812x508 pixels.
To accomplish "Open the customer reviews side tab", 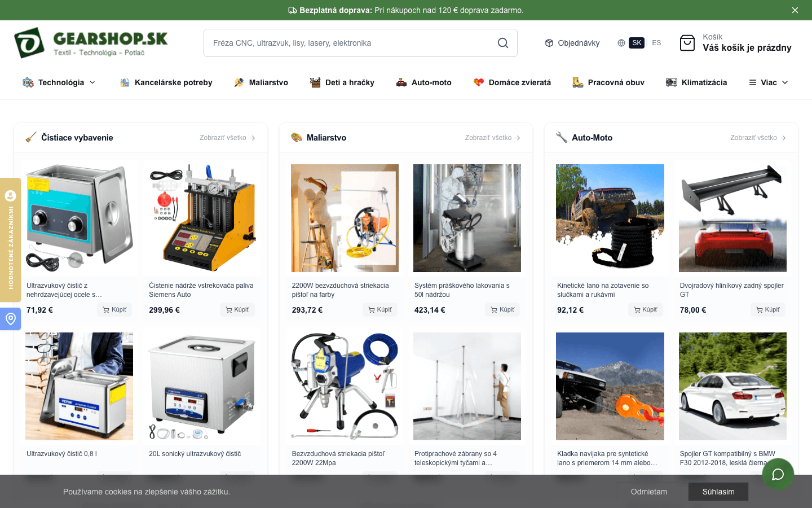I will pyautogui.click(x=10, y=240).
